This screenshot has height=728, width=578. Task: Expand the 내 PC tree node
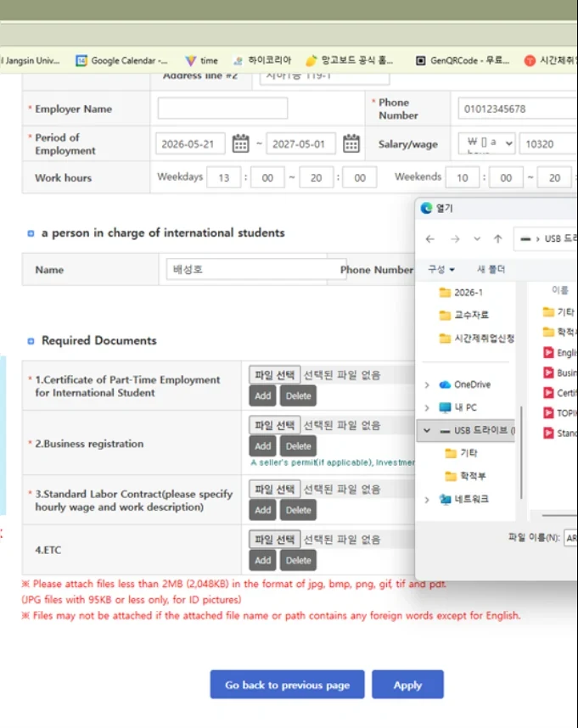click(427, 407)
